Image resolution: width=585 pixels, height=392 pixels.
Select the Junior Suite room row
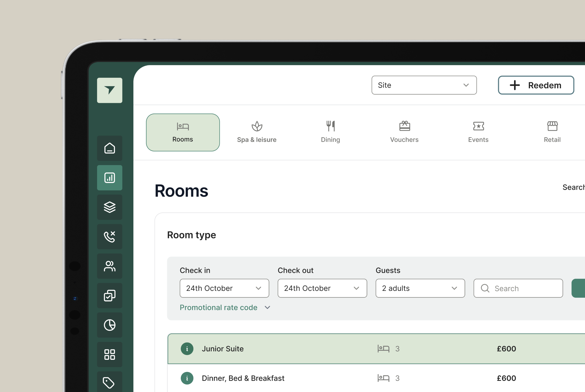(325, 348)
